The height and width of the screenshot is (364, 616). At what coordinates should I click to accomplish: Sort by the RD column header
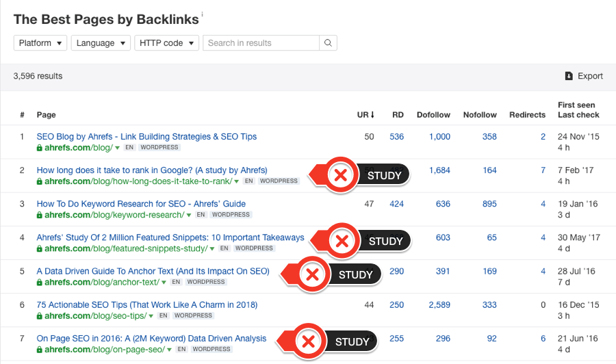pyautogui.click(x=398, y=115)
